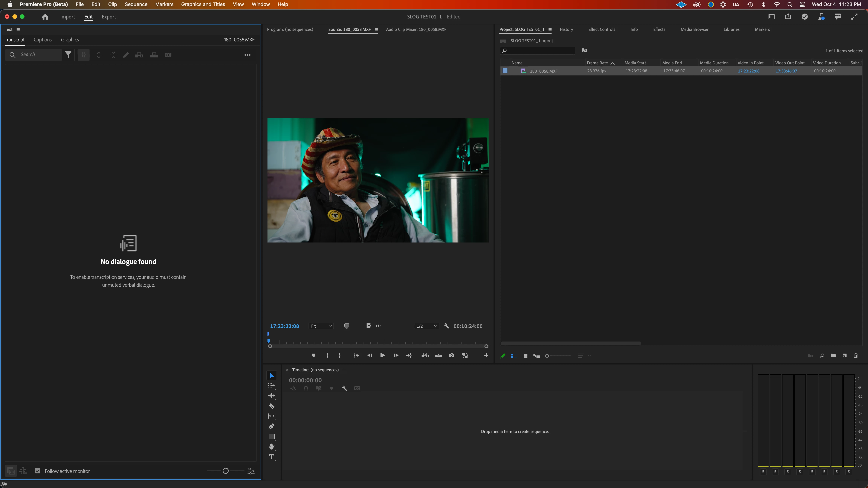
Task: Open the Fit zoom level dropdown
Action: tap(321, 326)
